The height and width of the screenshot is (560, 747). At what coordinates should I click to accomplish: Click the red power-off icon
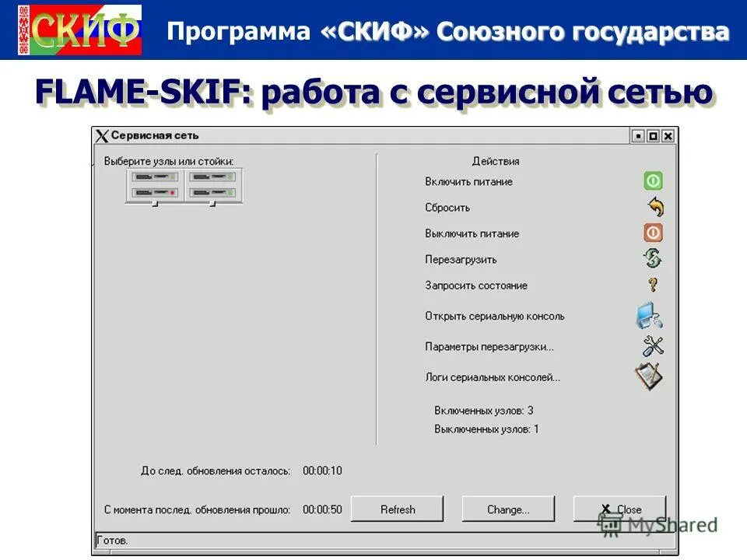click(653, 233)
